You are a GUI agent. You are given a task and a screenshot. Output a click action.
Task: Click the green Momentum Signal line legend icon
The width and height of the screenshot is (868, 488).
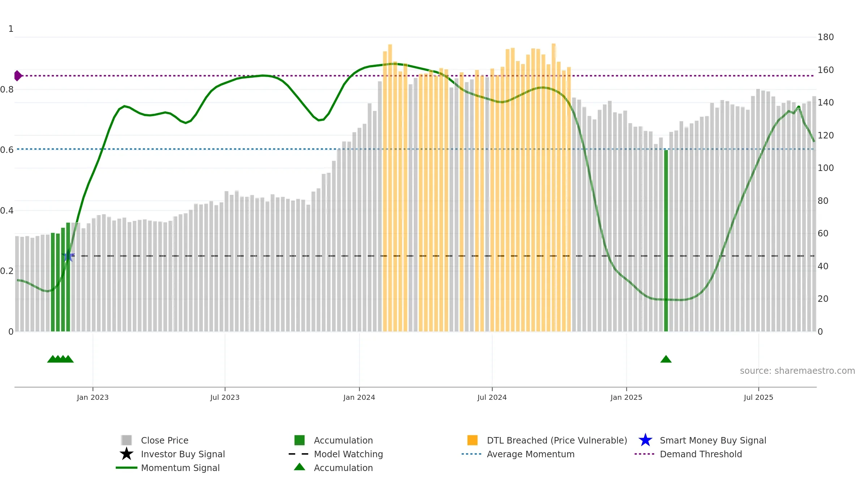pos(126,468)
